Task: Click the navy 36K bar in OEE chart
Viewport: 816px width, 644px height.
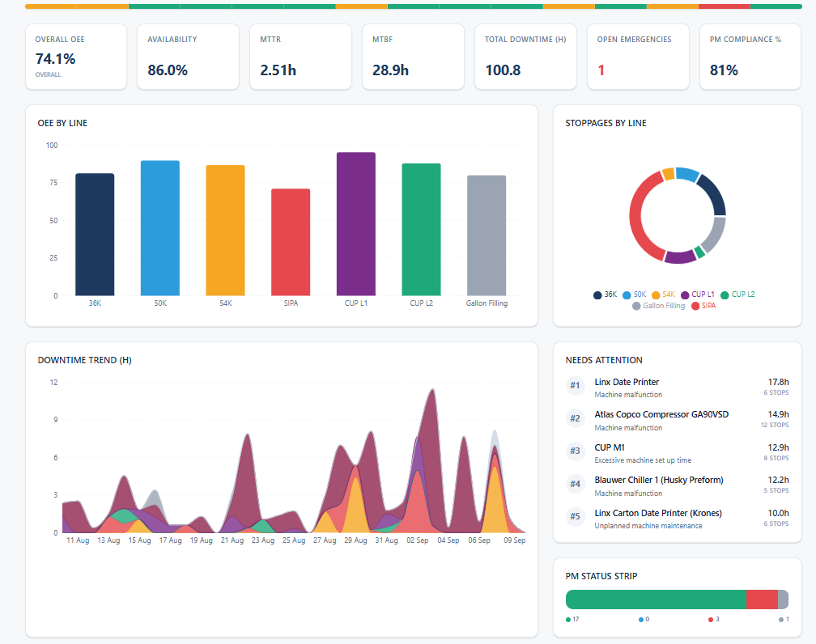Action: pyautogui.click(x=95, y=235)
